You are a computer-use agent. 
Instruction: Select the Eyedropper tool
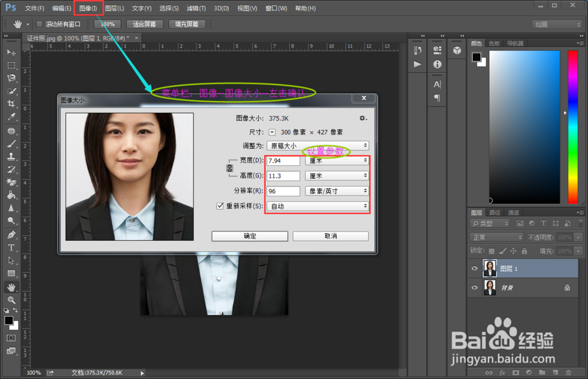pyautogui.click(x=11, y=117)
